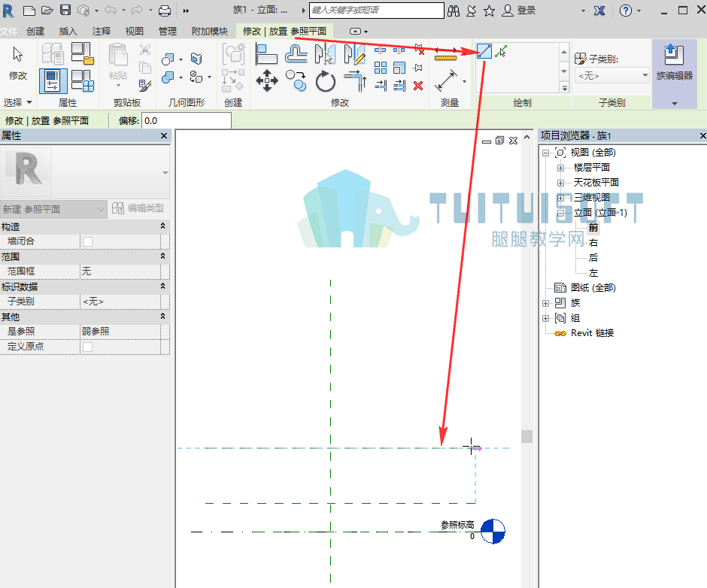Screen dimensions: 707x588
Task: Expand the 楼层平面 tree node
Action: tap(560, 168)
